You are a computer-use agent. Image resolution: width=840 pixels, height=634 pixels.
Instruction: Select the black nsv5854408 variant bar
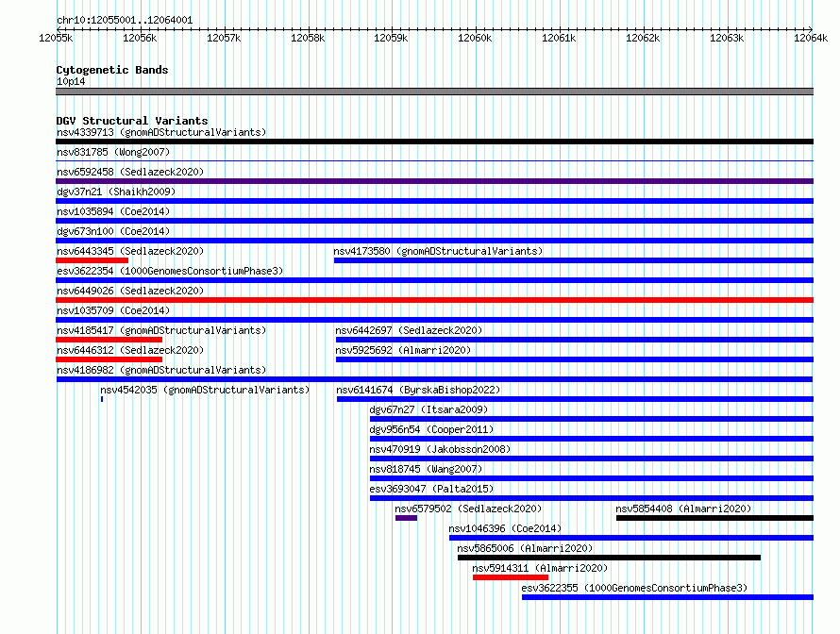(x=714, y=518)
